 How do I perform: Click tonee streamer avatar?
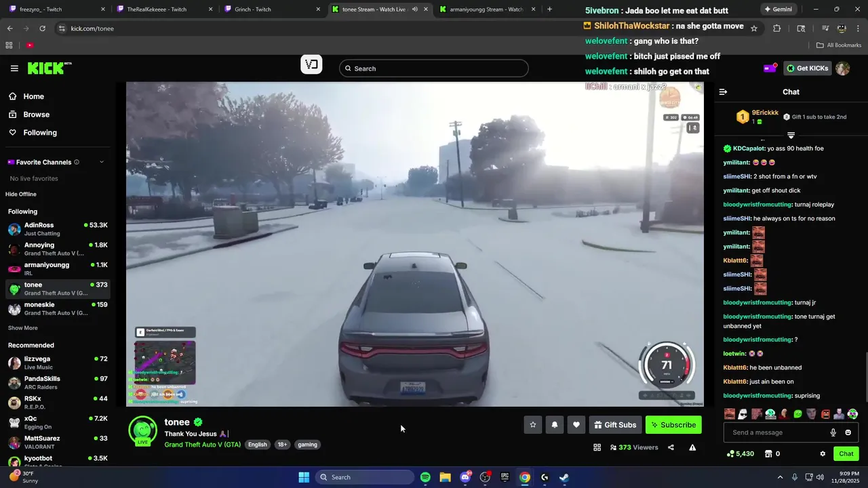coord(143,430)
